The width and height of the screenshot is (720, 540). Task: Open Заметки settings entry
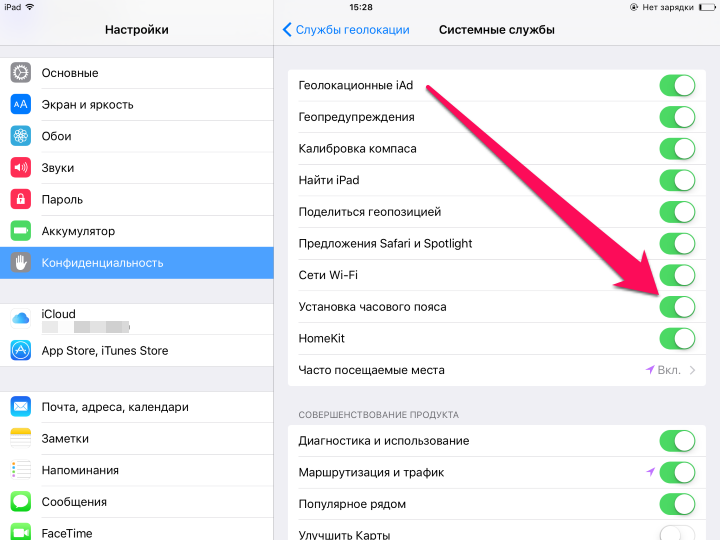137,439
